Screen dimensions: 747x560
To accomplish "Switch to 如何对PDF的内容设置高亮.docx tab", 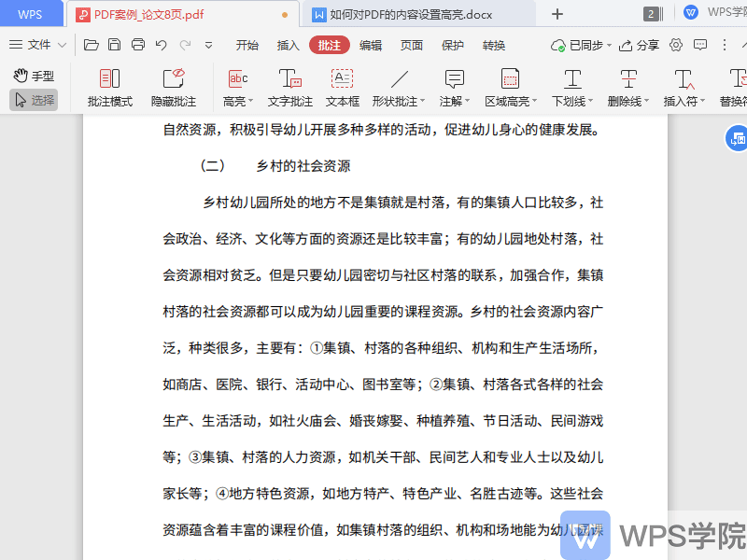I will (x=417, y=14).
